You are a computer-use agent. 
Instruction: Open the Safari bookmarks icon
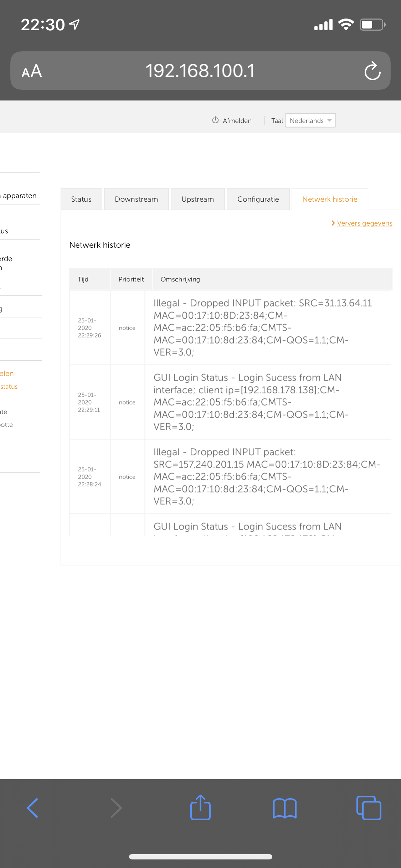284,808
